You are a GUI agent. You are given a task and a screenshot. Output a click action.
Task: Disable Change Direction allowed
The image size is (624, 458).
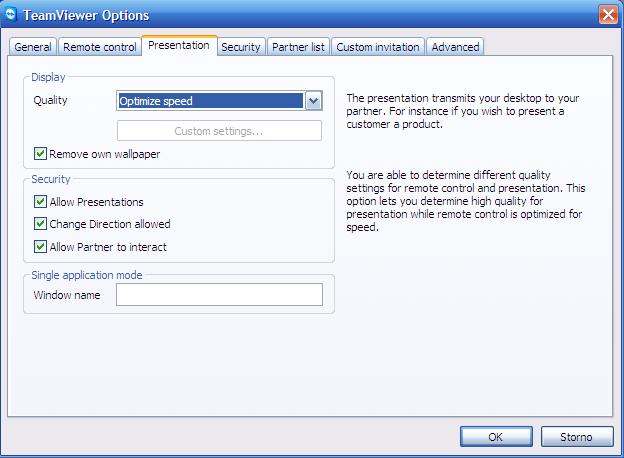tap(40, 224)
